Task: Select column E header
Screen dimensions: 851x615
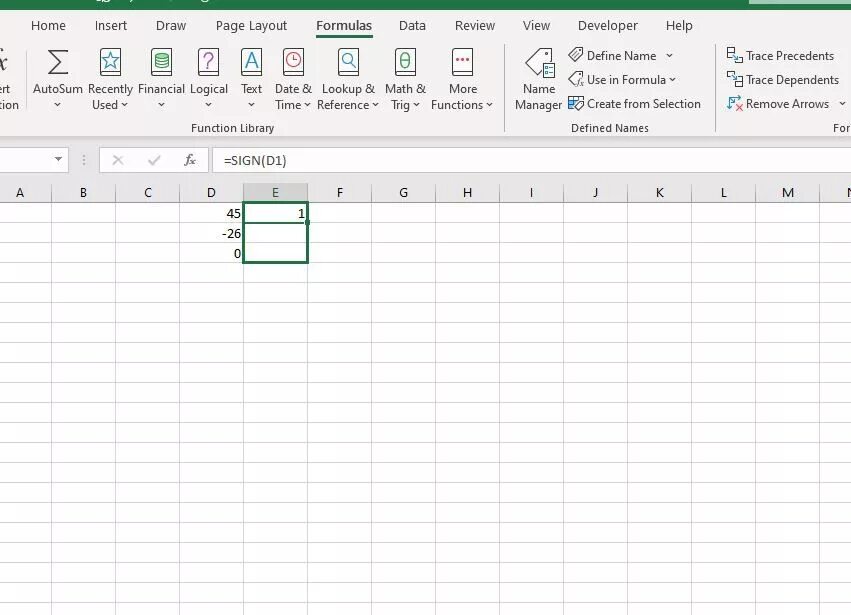Action: coord(276,193)
